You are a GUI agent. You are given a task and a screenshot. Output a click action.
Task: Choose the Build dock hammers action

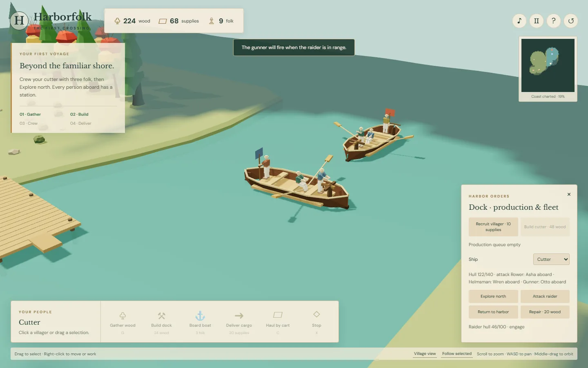point(161,322)
